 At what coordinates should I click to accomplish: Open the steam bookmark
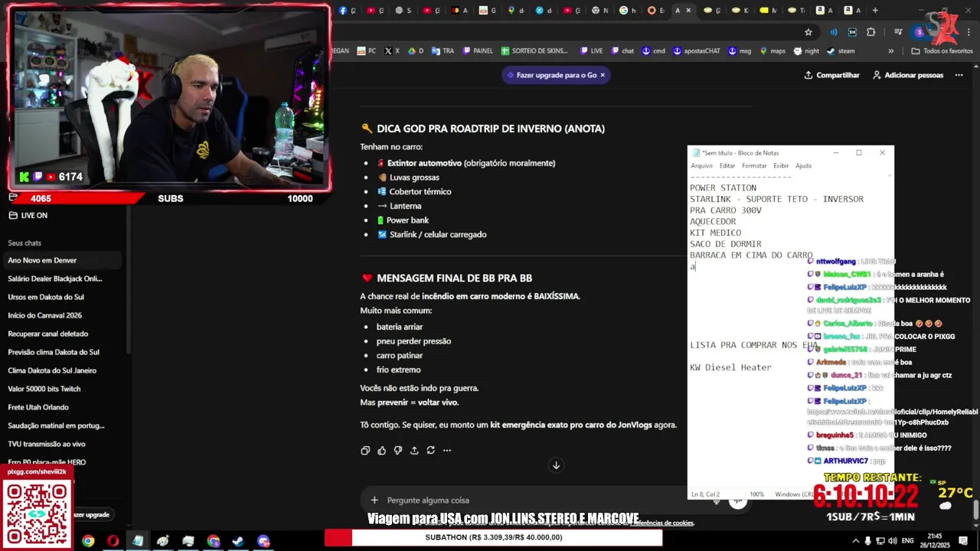(x=841, y=51)
